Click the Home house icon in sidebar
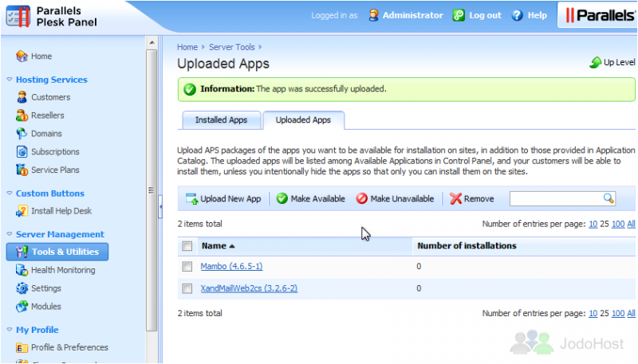 pyautogui.click(x=22, y=56)
